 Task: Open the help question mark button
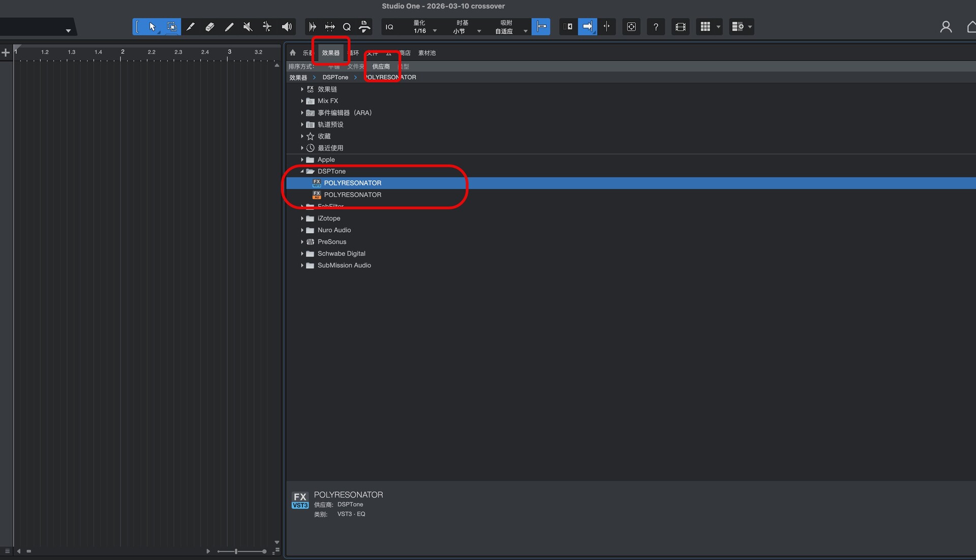[x=656, y=27]
